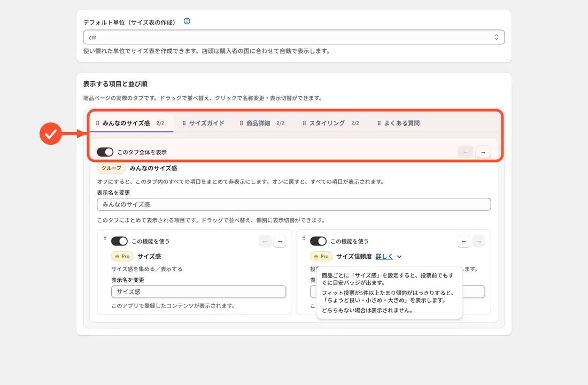Toggle このタブ全体を表示 switch

click(x=105, y=152)
